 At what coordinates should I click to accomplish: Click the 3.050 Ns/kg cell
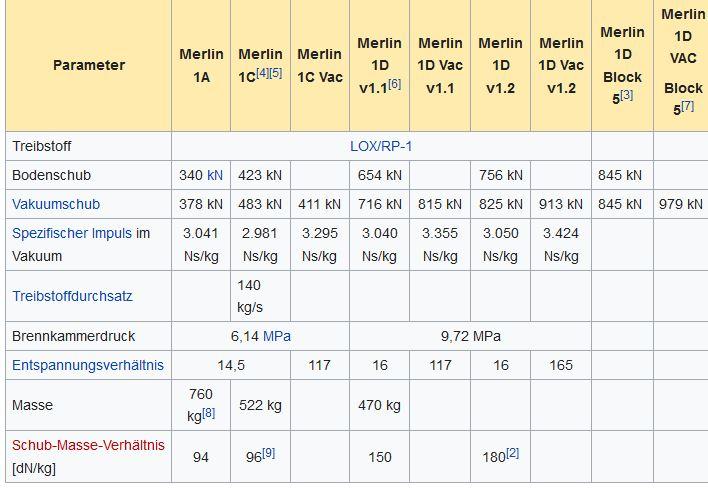coord(500,245)
